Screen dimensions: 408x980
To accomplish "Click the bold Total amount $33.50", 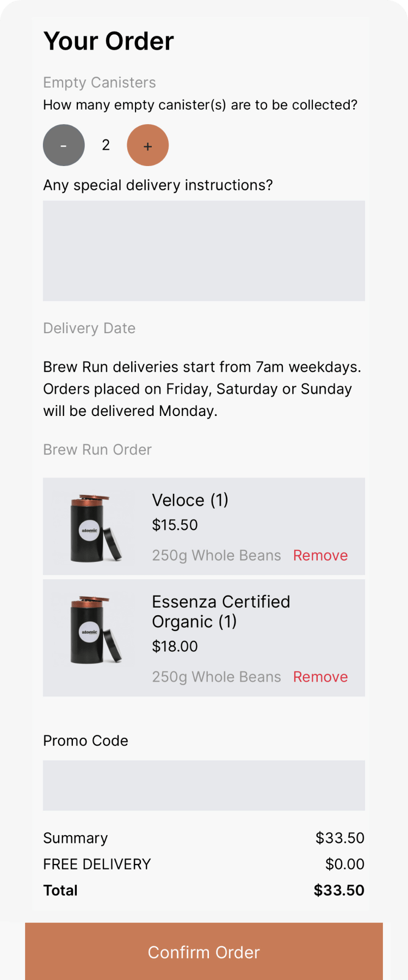I will click(x=339, y=890).
